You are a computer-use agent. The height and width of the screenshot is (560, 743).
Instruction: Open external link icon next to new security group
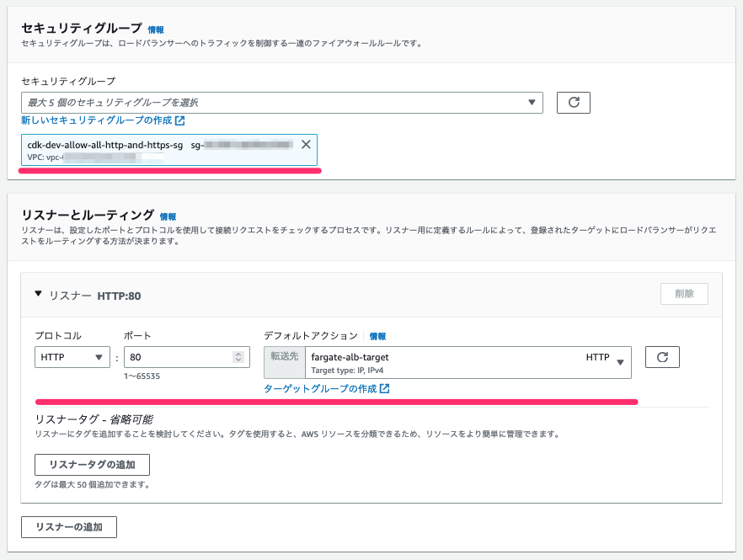coord(180,120)
